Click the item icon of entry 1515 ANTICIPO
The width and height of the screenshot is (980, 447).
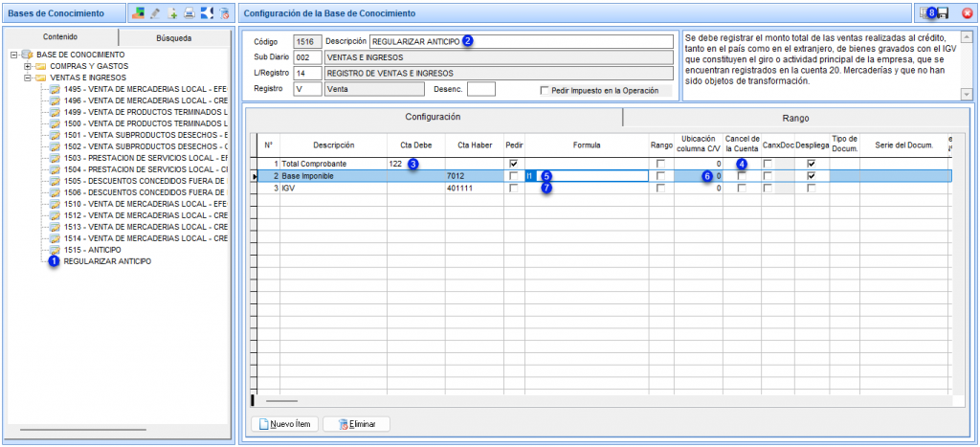(55, 250)
